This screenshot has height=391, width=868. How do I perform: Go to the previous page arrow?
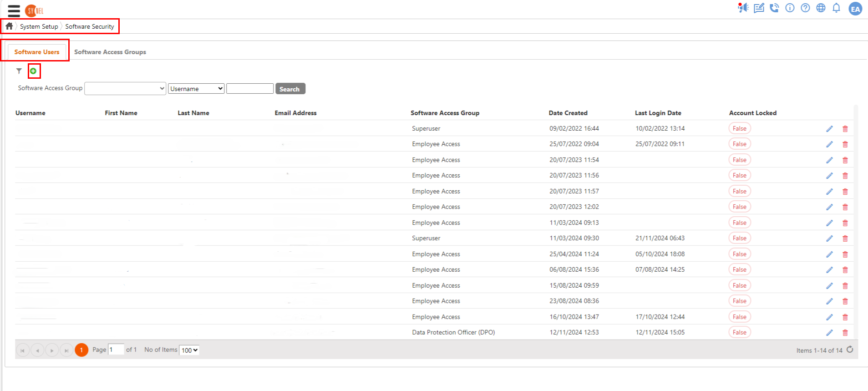37,350
